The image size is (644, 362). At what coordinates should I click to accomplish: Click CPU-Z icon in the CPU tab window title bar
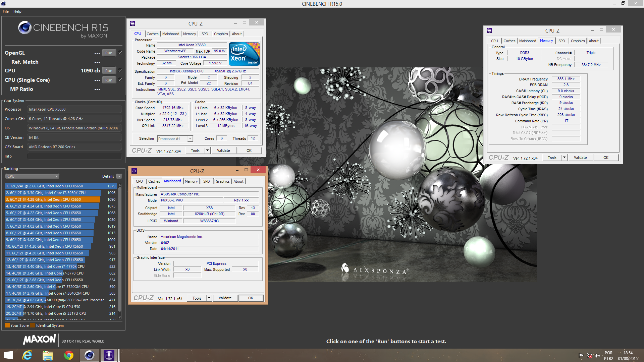(x=132, y=23)
